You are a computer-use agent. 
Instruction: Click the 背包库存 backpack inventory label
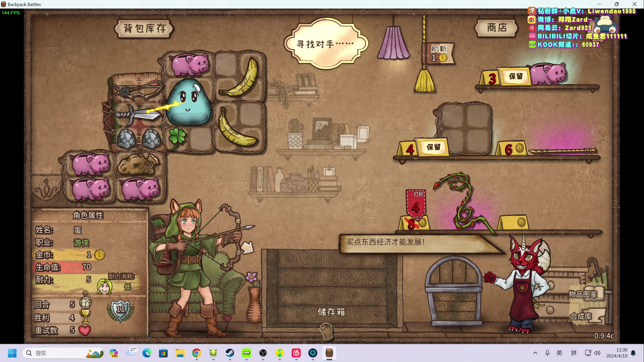pyautogui.click(x=144, y=28)
